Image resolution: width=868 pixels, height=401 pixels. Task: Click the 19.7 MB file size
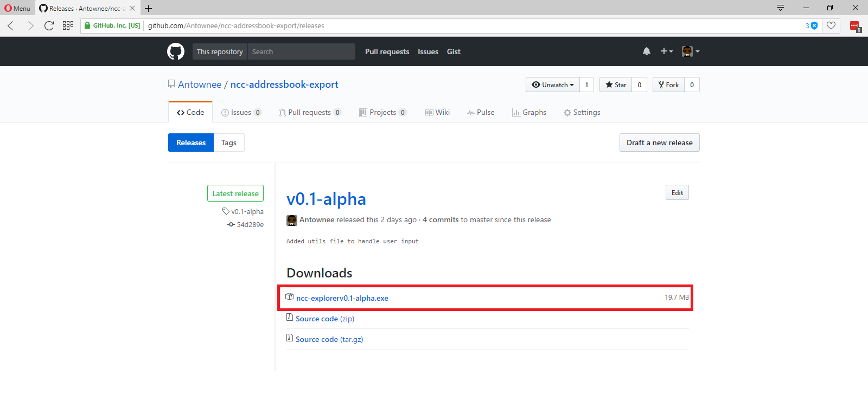[x=677, y=297]
